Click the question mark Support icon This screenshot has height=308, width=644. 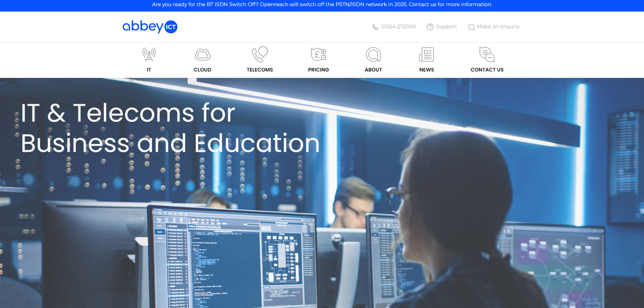(x=430, y=27)
